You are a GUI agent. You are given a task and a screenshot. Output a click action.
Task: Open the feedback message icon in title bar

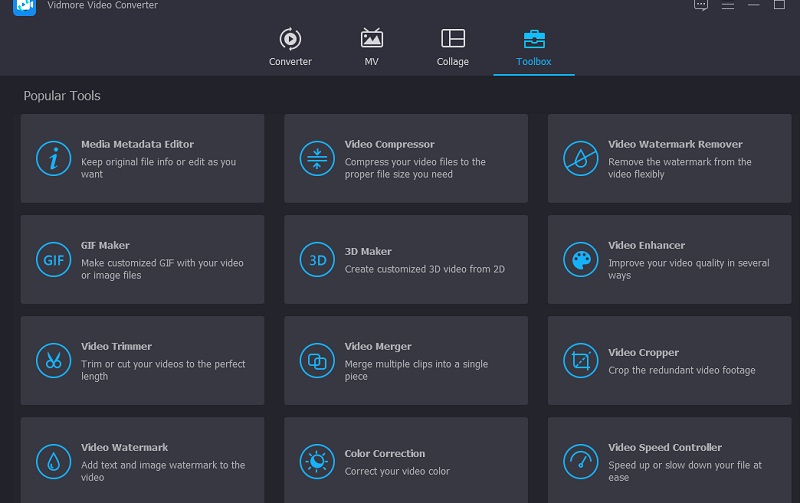point(701,5)
